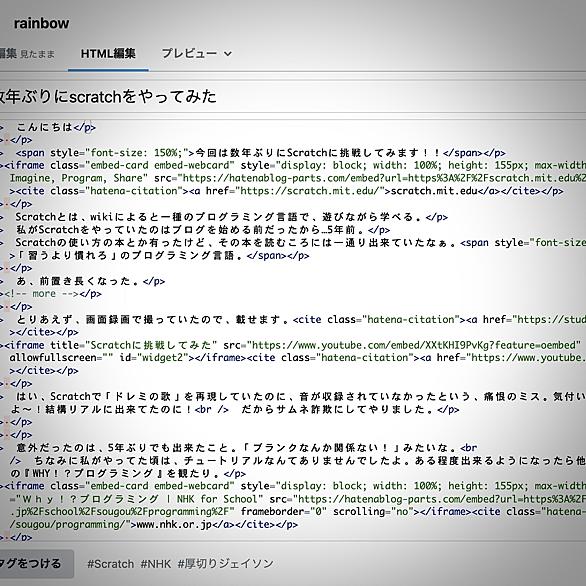Click the Imagine, Program, Share src line
Image resolution: width=586 pixels, height=586 pixels.
coord(298,178)
